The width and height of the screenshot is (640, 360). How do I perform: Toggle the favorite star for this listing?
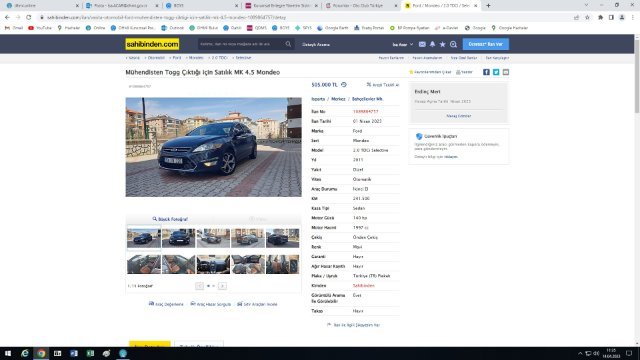(x=411, y=72)
